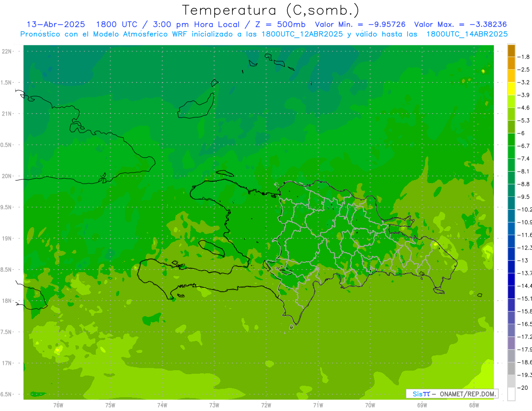Click the legend value "-4.6"

tap(524, 108)
